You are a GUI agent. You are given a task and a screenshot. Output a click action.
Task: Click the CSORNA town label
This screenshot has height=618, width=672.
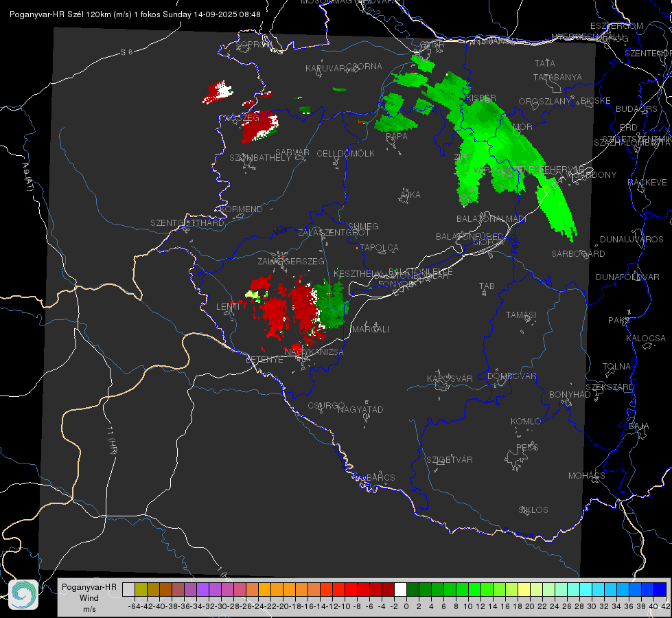(364, 67)
